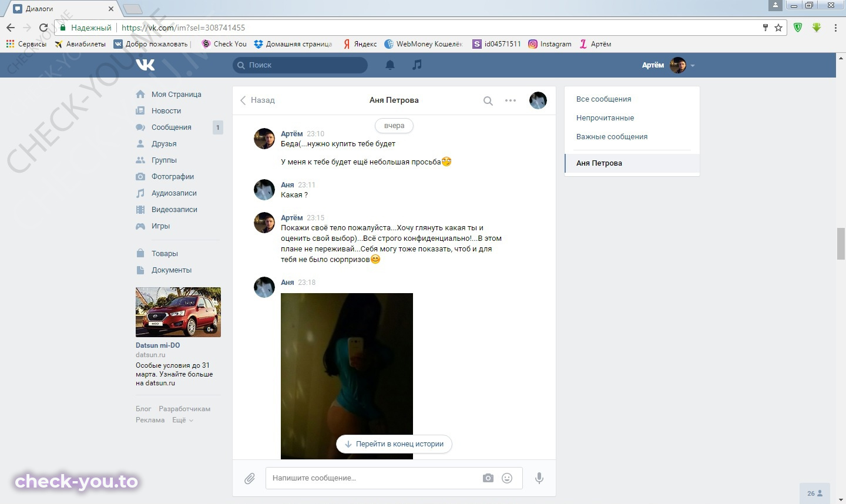Open Авиабилеты bookmark
The height and width of the screenshot is (504, 846).
click(80, 44)
